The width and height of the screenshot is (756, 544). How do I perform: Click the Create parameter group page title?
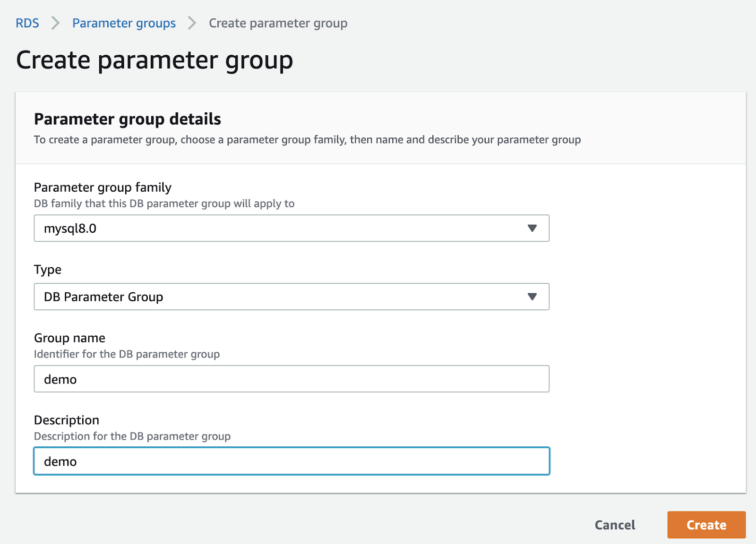click(x=155, y=60)
